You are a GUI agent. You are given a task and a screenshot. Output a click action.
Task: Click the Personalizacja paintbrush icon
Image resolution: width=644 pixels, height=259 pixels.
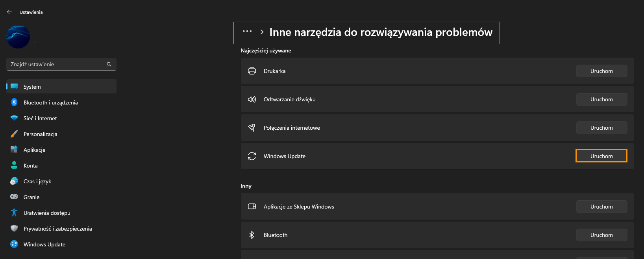pyautogui.click(x=14, y=134)
